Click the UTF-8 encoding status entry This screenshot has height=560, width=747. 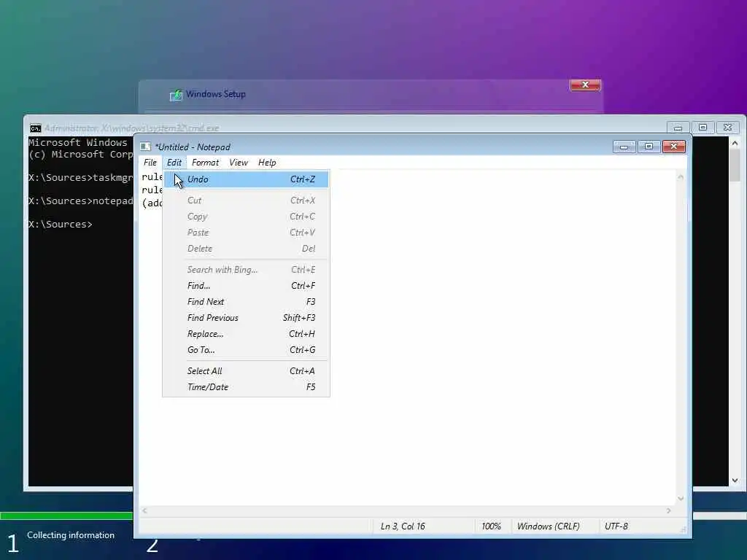click(616, 526)
